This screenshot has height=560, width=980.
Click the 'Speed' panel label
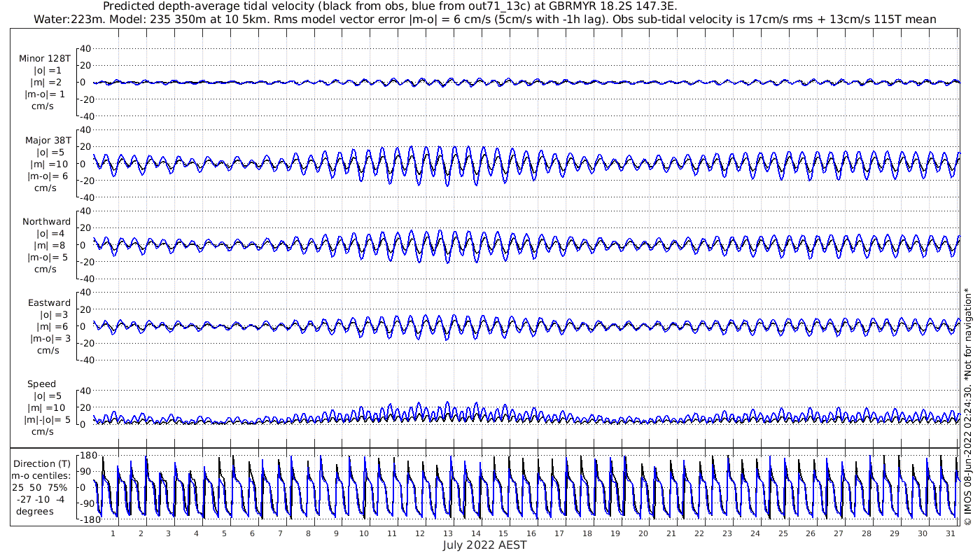coord(41,384)
